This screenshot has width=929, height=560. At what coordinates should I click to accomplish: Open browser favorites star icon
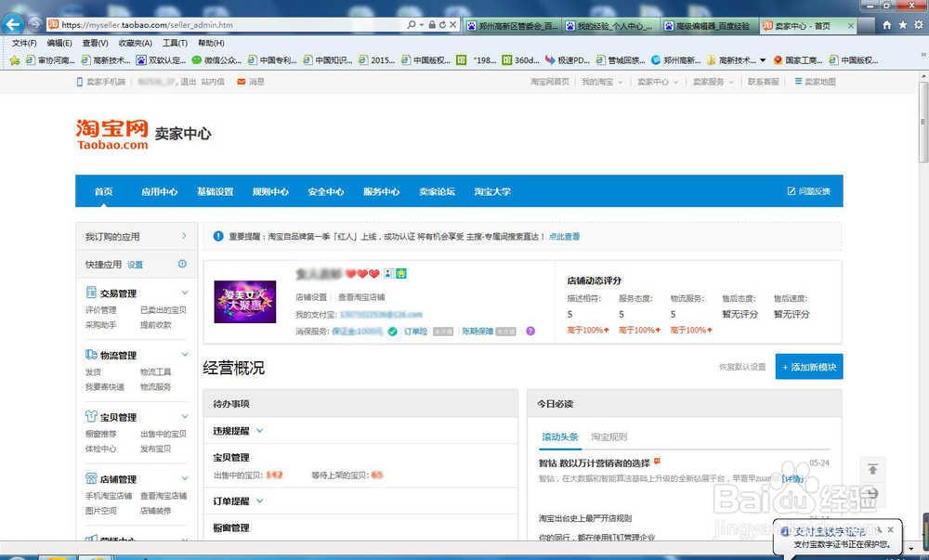click(x=902, y=25)
